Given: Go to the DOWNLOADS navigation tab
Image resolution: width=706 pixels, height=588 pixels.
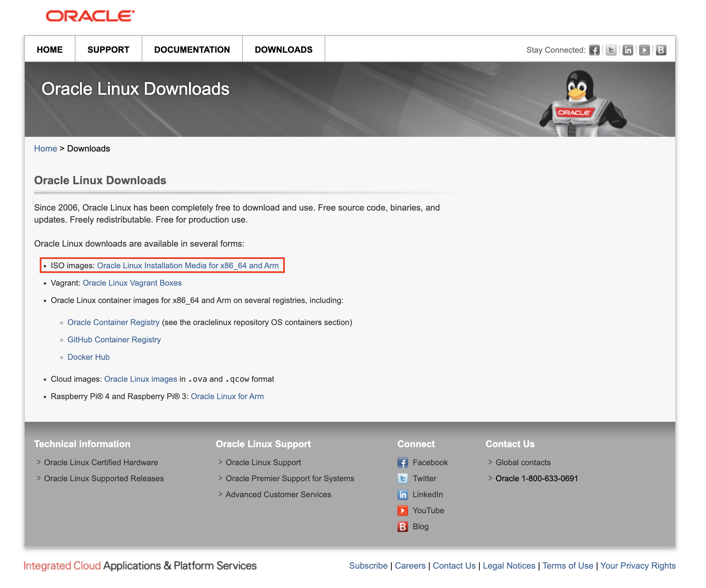Looking at the screenshot, I should tap(284, 50).
